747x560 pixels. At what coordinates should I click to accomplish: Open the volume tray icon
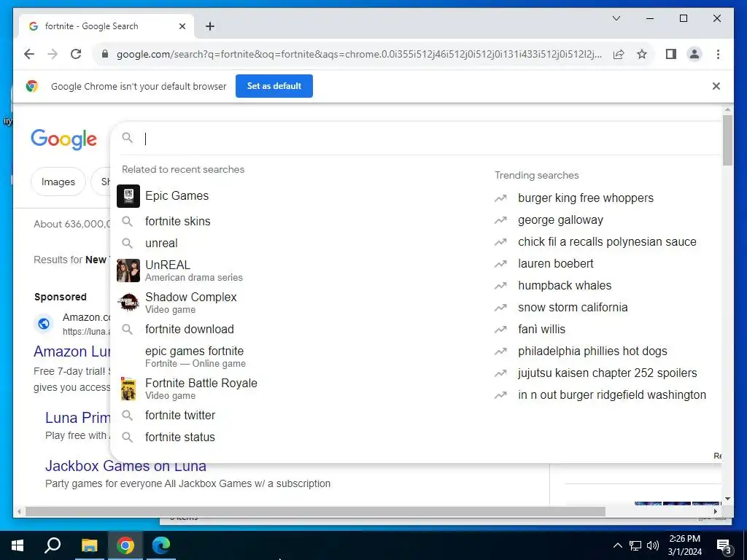click(653, 545)
